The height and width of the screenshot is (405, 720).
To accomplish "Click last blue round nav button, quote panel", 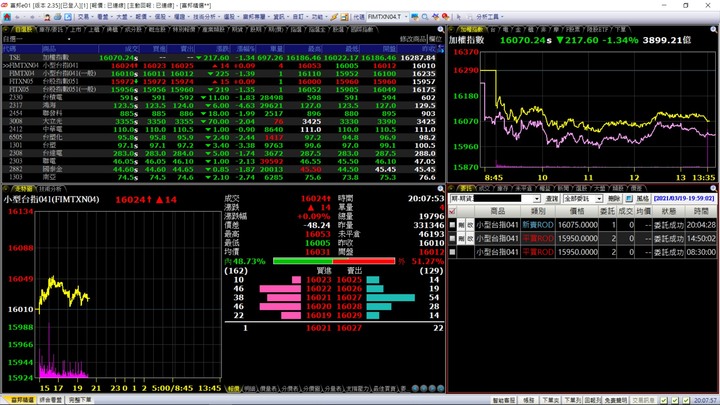I will point(440,388).
